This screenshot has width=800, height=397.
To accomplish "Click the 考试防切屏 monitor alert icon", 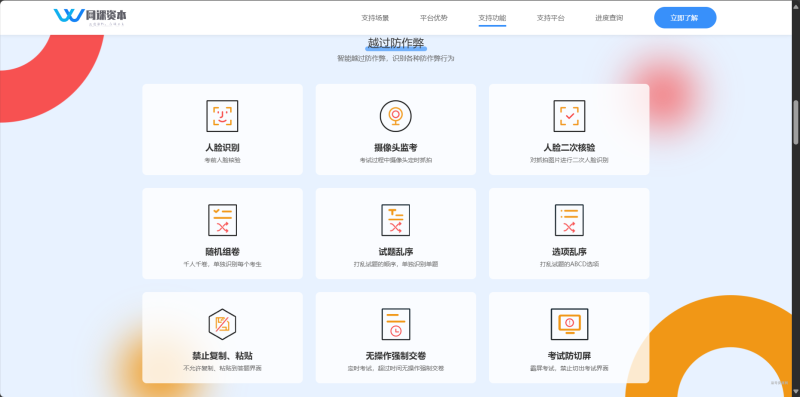I will point(569,324).
